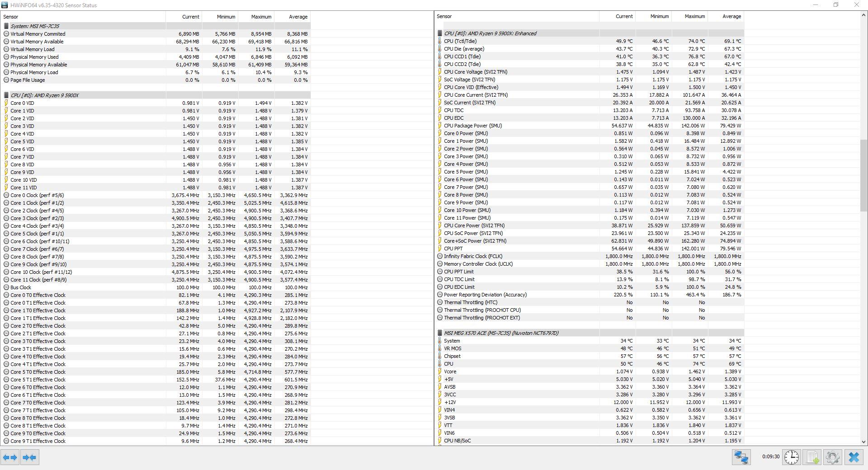Select the Core+SoC Power (SVI2 TFN) row
The image size is (868, 470).
(x=590, y=241)
